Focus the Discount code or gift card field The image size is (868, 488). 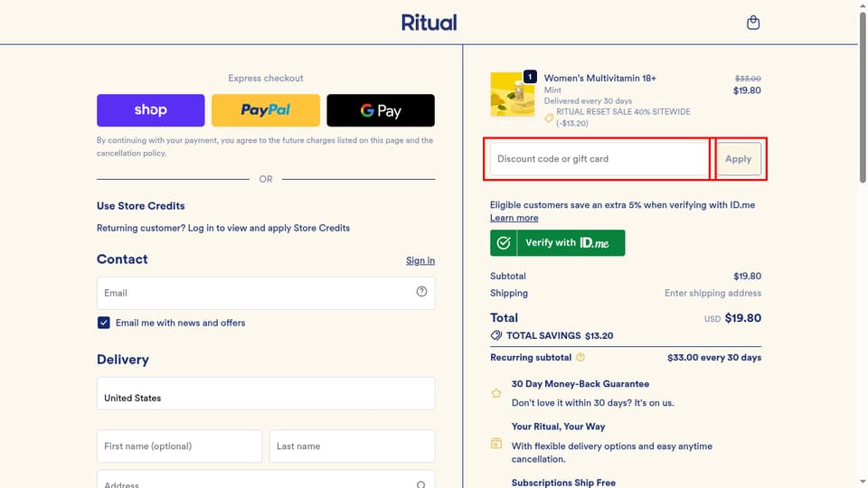point(599,159)
